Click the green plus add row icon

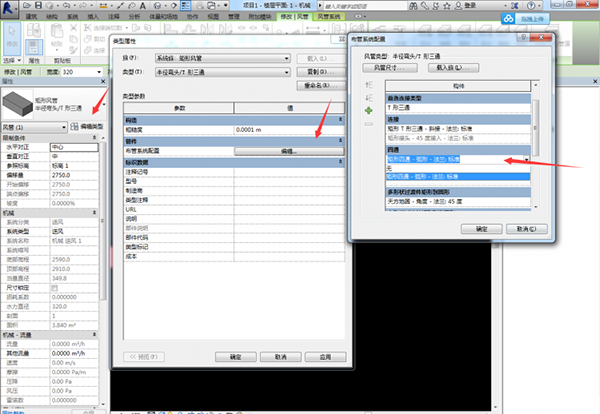368,111
